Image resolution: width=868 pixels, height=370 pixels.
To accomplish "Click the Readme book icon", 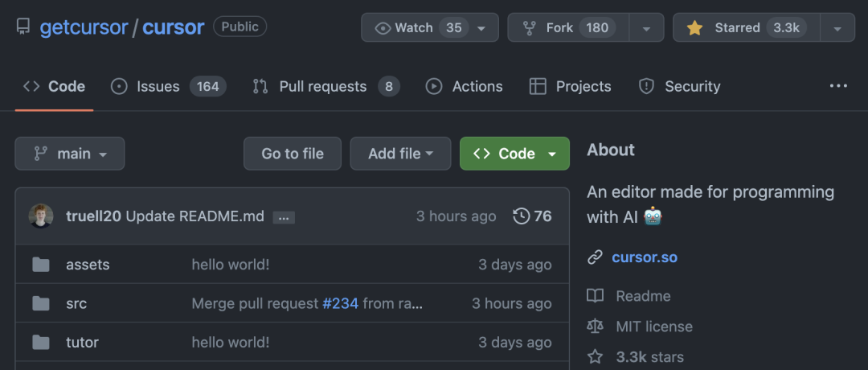I will pyautogui.click(x=595, y=296).
